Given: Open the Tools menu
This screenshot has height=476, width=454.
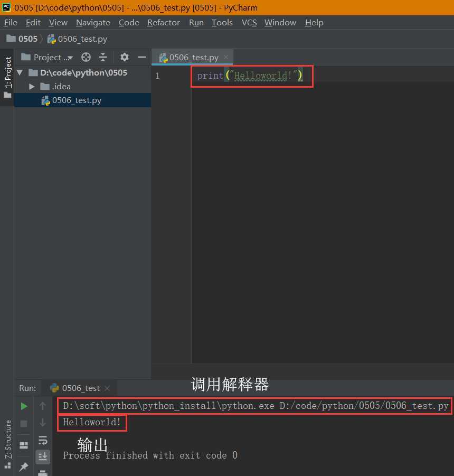Looking at the screenshot, I should coord(222,23).
